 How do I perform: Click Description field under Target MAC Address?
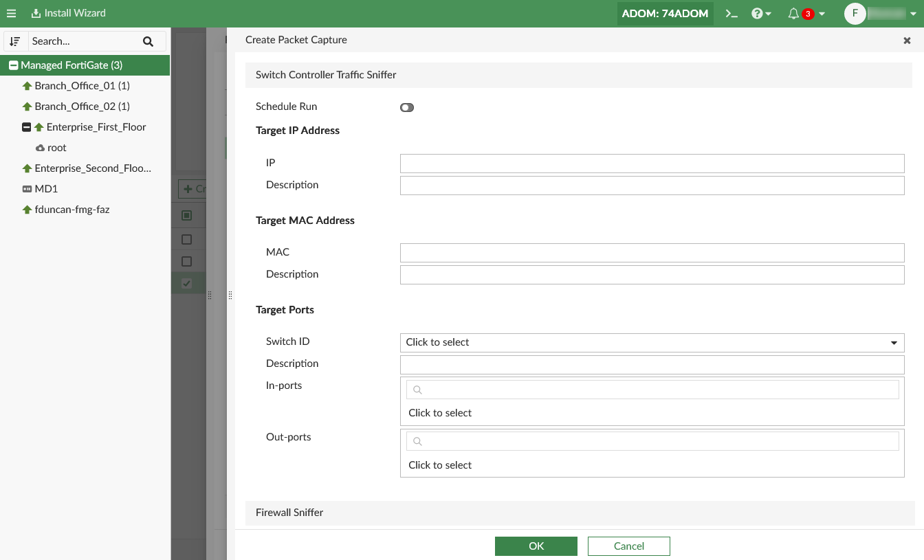(x=652, y=275)
